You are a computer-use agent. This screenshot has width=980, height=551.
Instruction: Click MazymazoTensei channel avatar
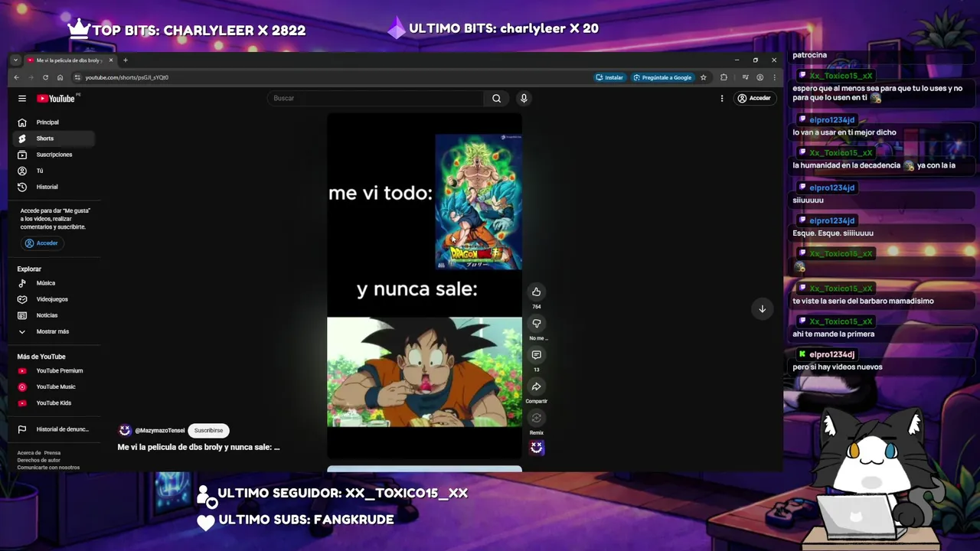(125, 431)
